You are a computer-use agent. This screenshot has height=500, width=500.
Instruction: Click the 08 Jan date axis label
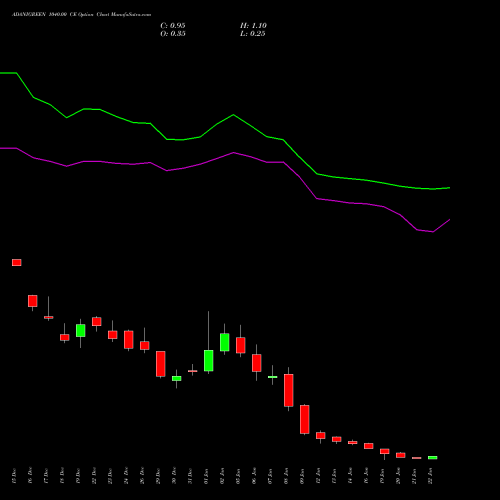click(x=286, y=476)
